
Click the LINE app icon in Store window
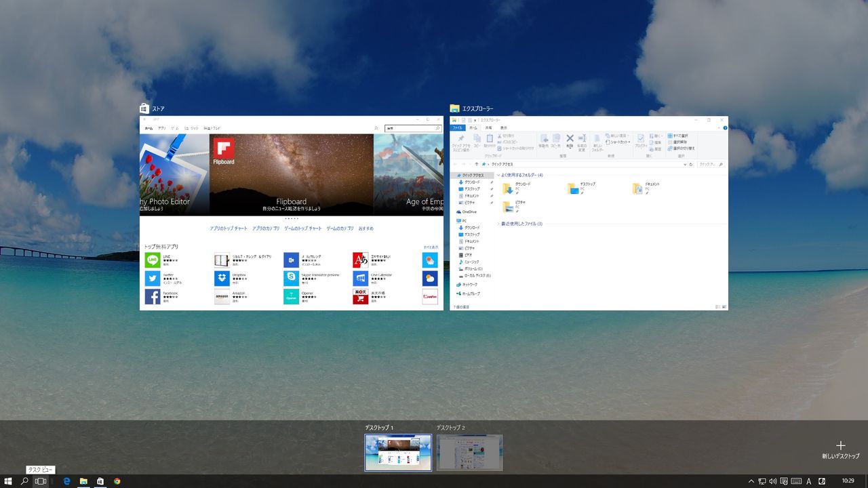153,260
